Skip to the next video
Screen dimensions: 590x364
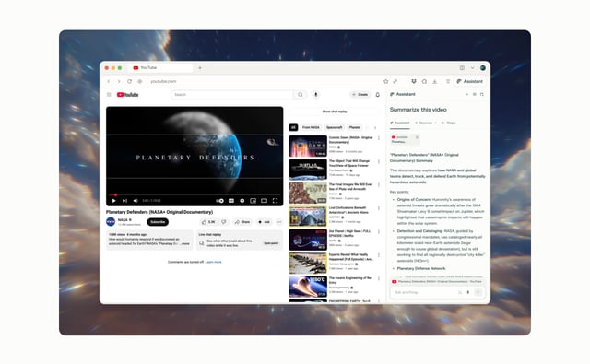point(125,201)
